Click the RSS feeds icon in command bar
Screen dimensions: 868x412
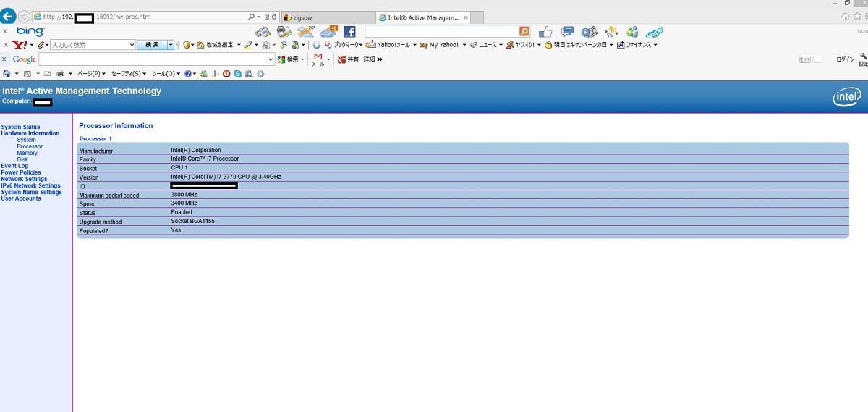point(27,73)
